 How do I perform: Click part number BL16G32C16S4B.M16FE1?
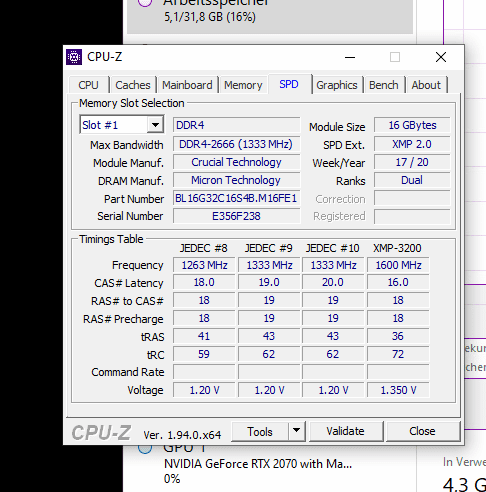tap(236, 198)
